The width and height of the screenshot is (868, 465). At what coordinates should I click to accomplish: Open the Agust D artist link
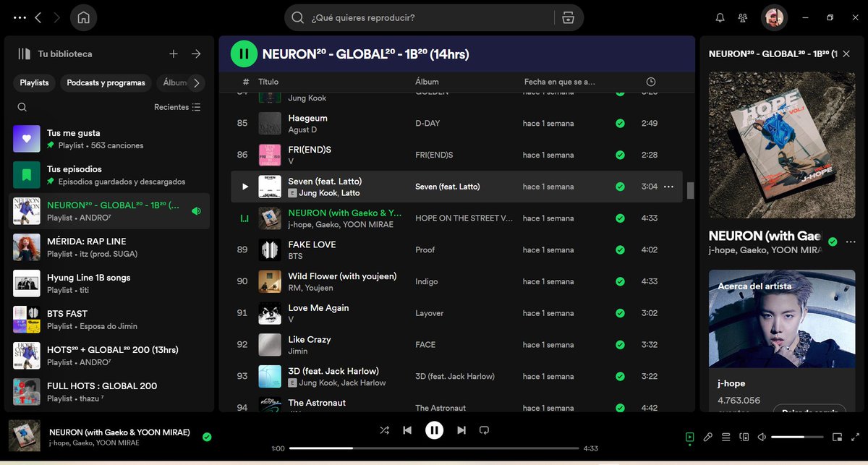(302, 130)
